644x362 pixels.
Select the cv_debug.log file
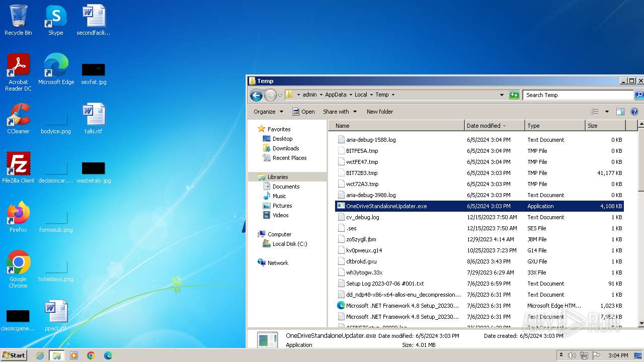pyautogui.click(x=479, y=217)
